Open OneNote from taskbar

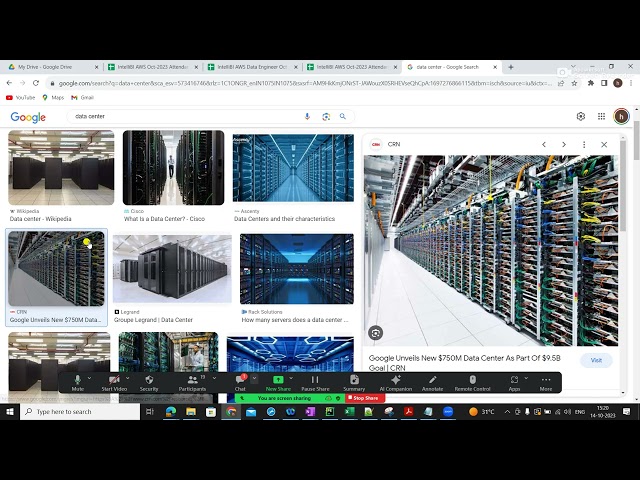click(310, 412)
